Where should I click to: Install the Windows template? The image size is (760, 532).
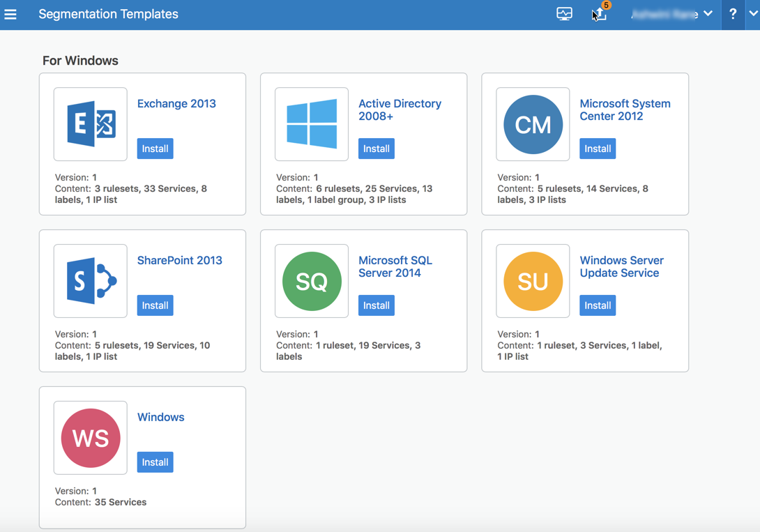coord(155,462)
